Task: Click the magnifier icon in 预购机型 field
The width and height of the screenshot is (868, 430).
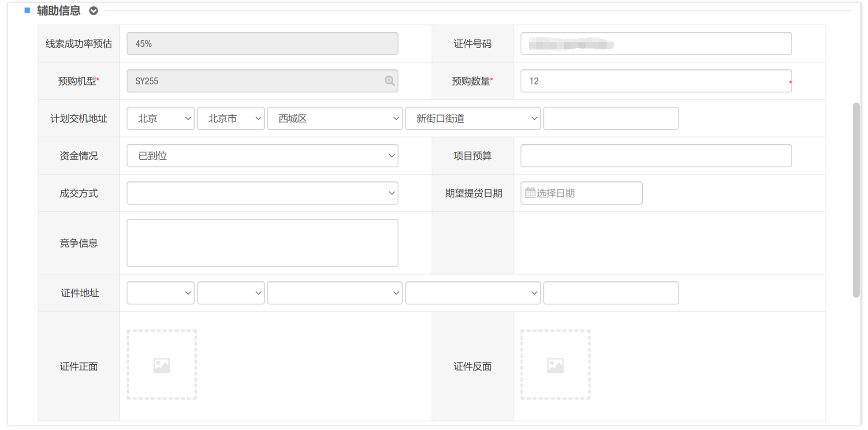Action: point(390,81)
